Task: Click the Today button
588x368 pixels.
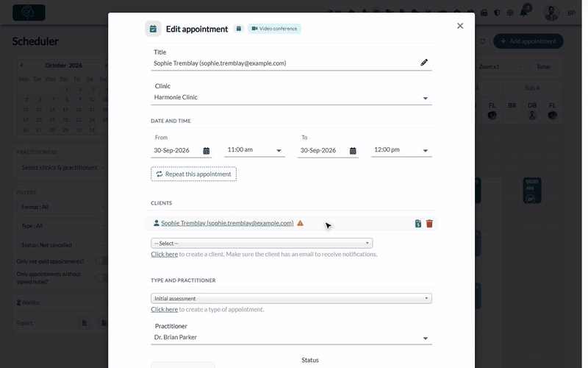Action: (x=543, y=66)
